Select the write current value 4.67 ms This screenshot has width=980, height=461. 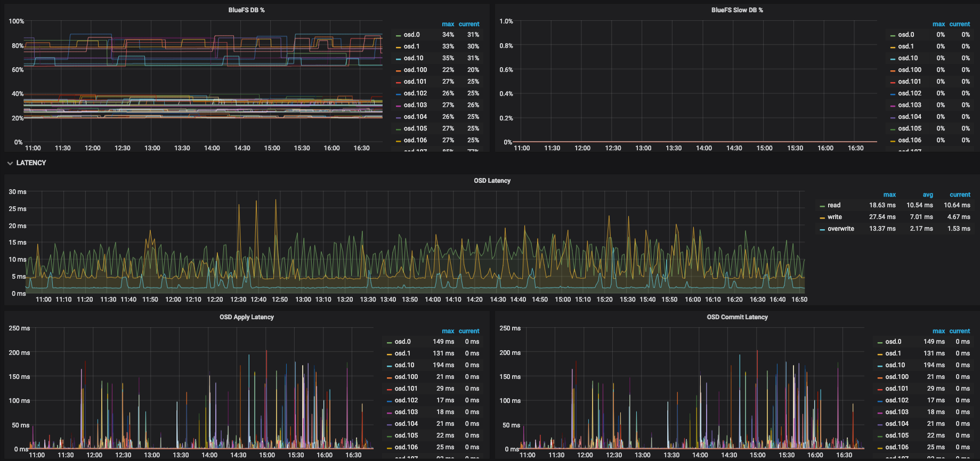[x=959, y=217]
